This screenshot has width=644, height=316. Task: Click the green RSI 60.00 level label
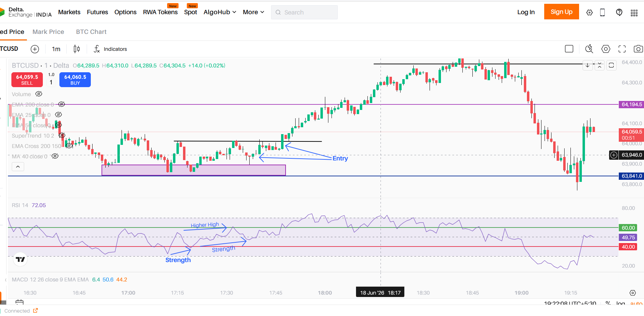(x=628, y=228)
